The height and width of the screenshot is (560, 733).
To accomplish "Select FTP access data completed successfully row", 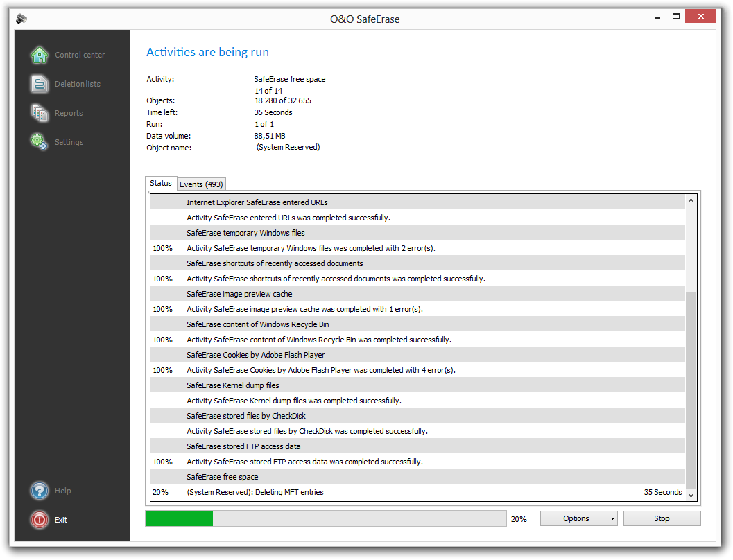I will [418, 462].
